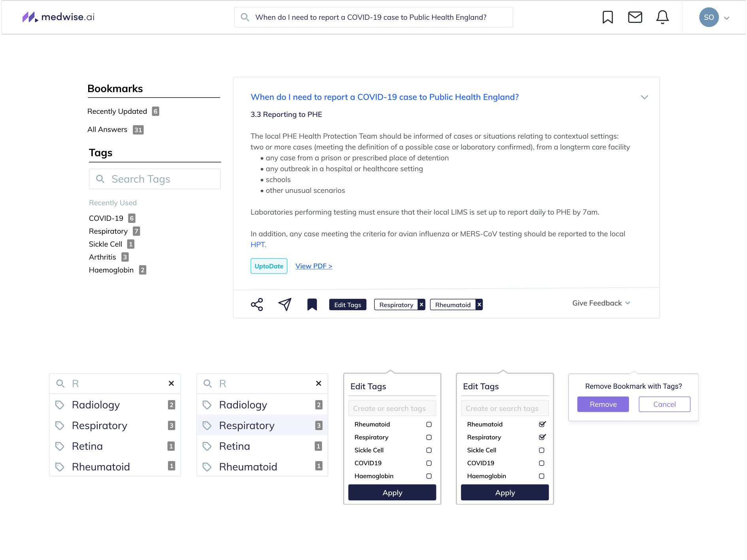Viewport: 747px width, 560px height.
Task: Check COVID19 in the second Edit Tags panel
Action: pyautogui.click(x=541, y=463)
